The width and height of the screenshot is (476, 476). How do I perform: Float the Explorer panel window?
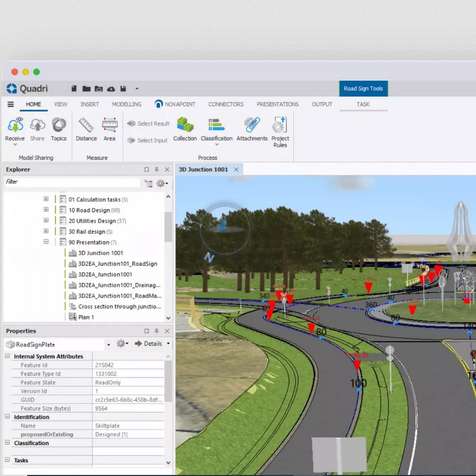(x=147, y=169)
